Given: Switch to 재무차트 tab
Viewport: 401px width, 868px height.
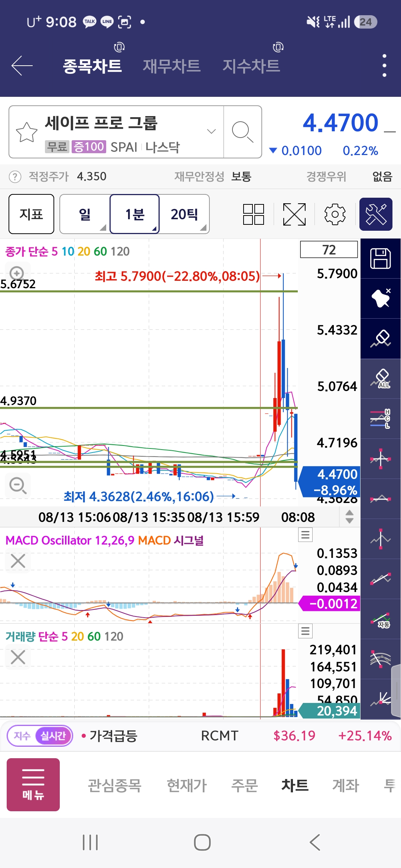Looking at the screenshot, I should click(172, 66).
